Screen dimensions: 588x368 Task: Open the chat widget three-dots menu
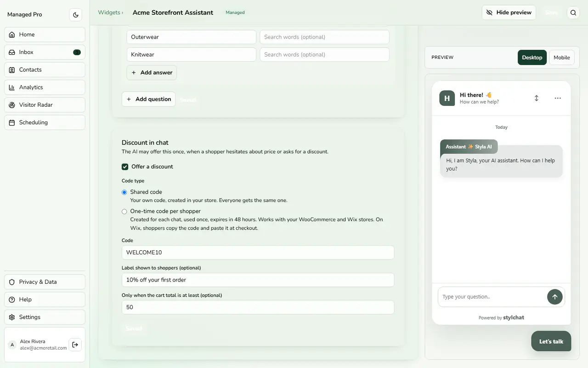tap(558, 98)
